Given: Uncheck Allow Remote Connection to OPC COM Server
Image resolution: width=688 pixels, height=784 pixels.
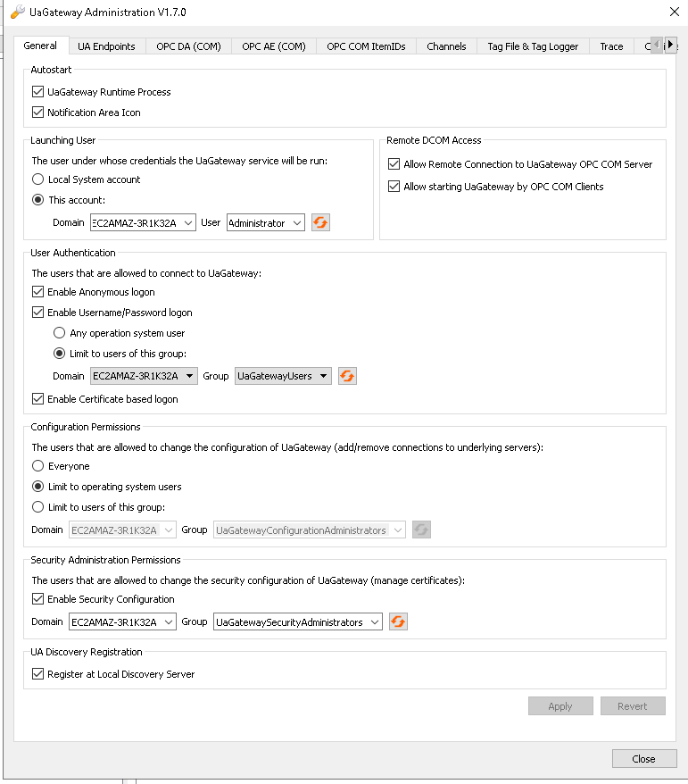Looking at the screenshot, I should pyautogui.click(x=394, y=164).
